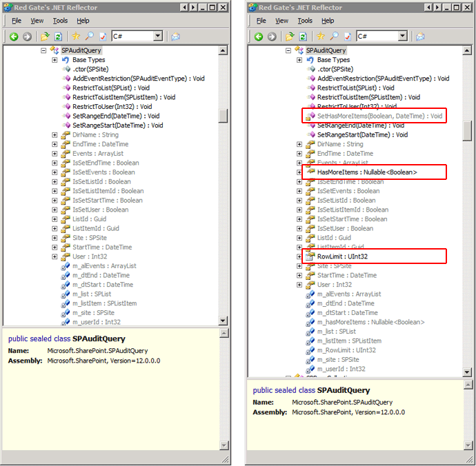Open language C# dropdown in left window
This screenshot has width=476, height=466.
157,36
